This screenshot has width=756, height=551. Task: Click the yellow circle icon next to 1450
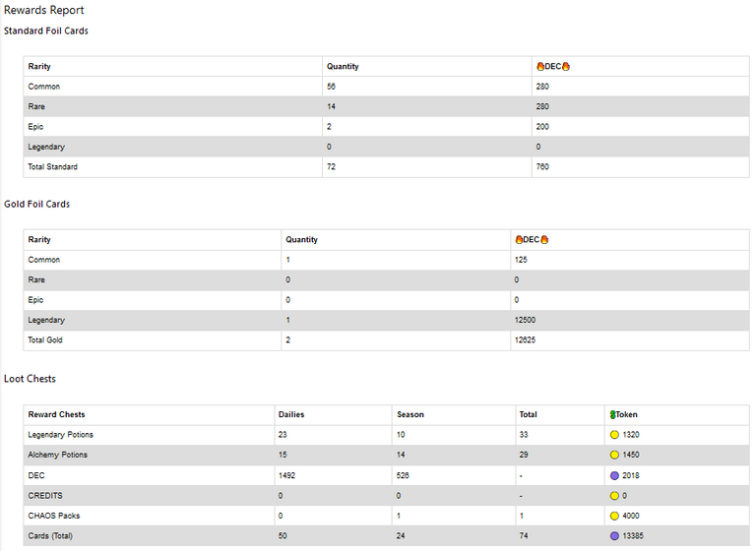pyautogui.click(x=614, y=456)
